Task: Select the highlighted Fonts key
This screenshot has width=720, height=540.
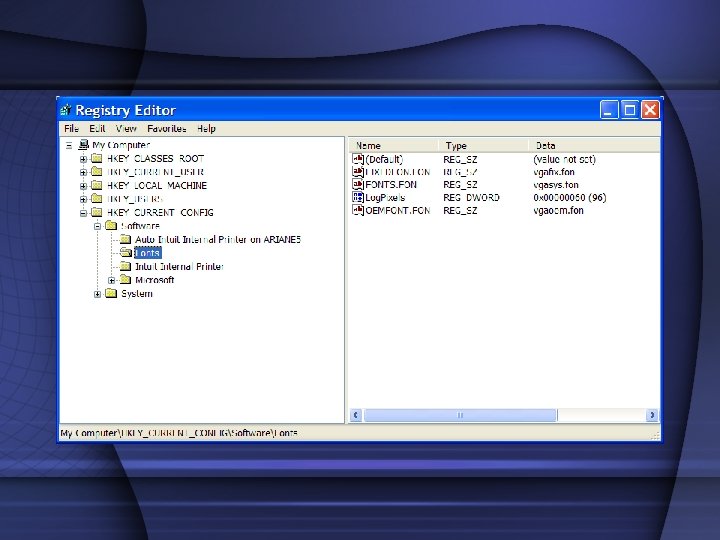Action: 148,253
